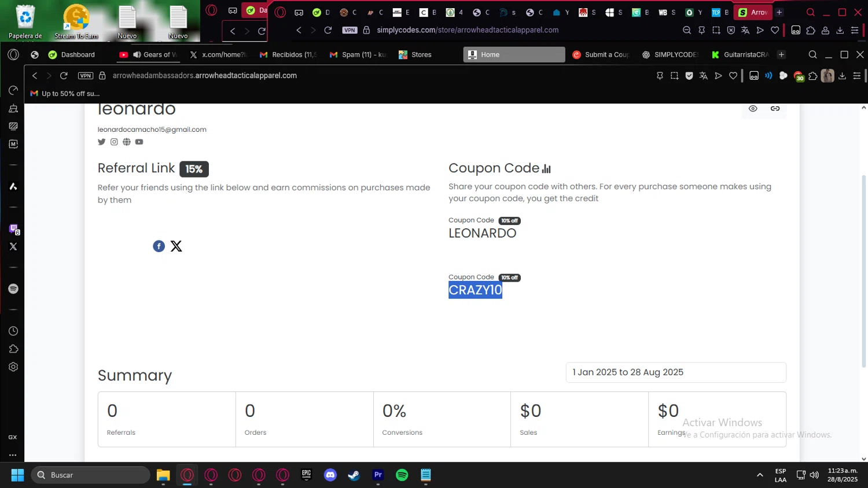The height and width of the screenshot is (488, 868).
Task: Click the heart bookmark icon in front toolbar
Action: pos(733,76)
